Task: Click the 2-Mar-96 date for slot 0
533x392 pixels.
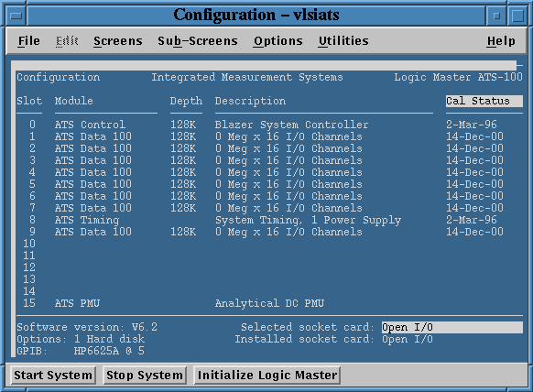Action: 472,125
